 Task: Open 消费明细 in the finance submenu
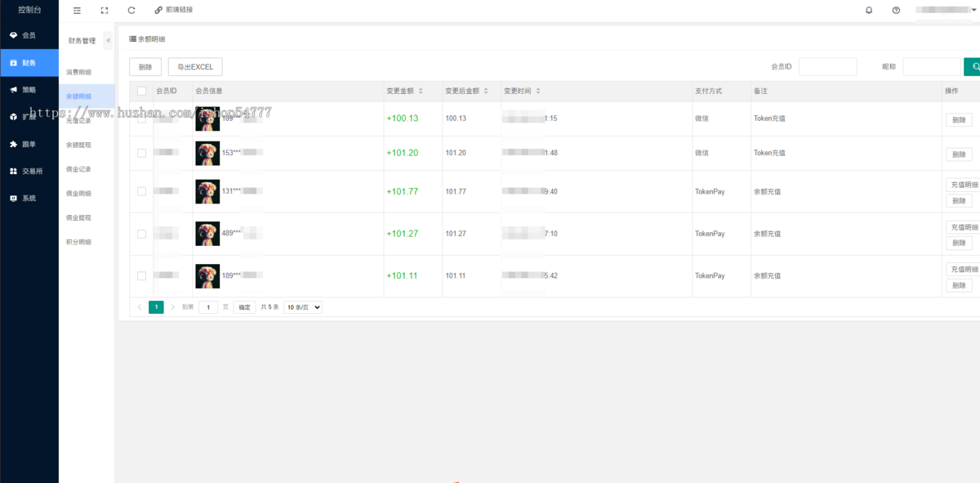click(x=79, y=72)
